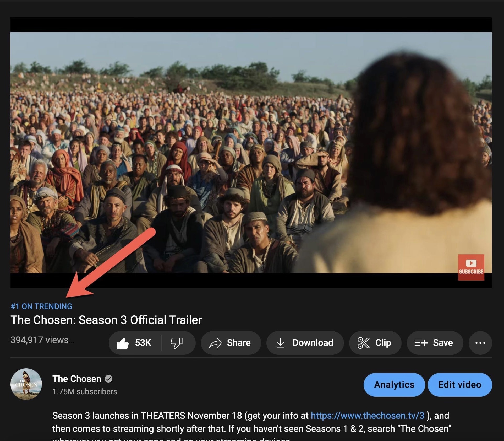Click the Share arrow icon
Viewport: 504px width, 441px height.
215,343
